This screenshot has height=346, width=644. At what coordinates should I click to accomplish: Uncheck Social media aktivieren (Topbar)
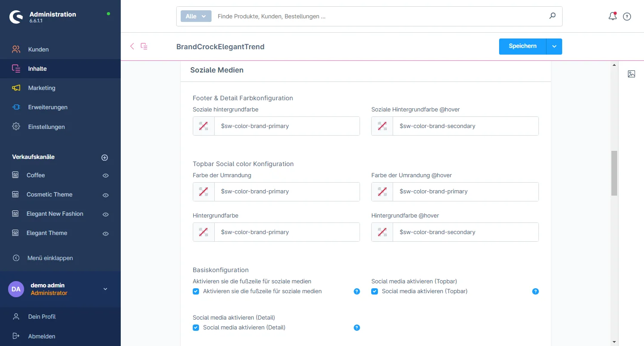(x=375, y=291)
